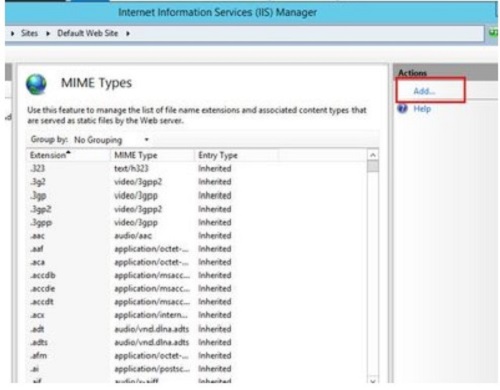
Task: Expand arrow after Default Web Site breadcrumb
Action: pyautogui.click(x=128, y=33)
